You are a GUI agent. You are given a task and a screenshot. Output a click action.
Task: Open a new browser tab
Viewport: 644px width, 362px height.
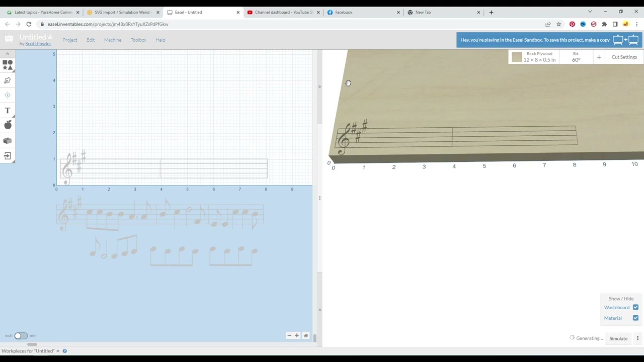[492, 13]
